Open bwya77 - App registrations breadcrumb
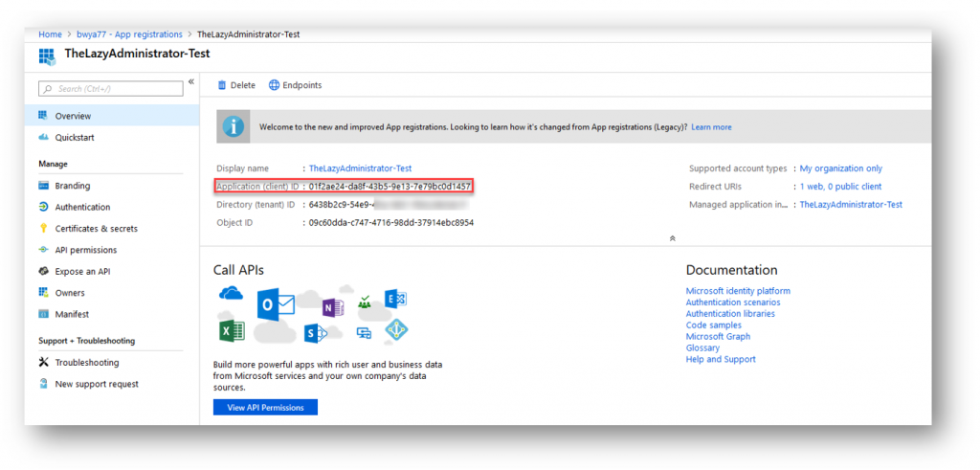Image resolution: width=980 pixels, height=470 pixels. pos(129,34)
